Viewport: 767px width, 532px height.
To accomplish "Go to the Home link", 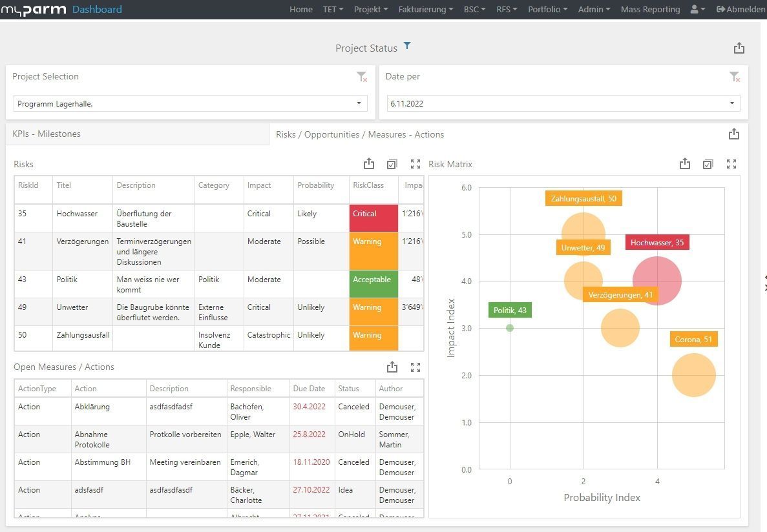I will (x=301, y=10).
